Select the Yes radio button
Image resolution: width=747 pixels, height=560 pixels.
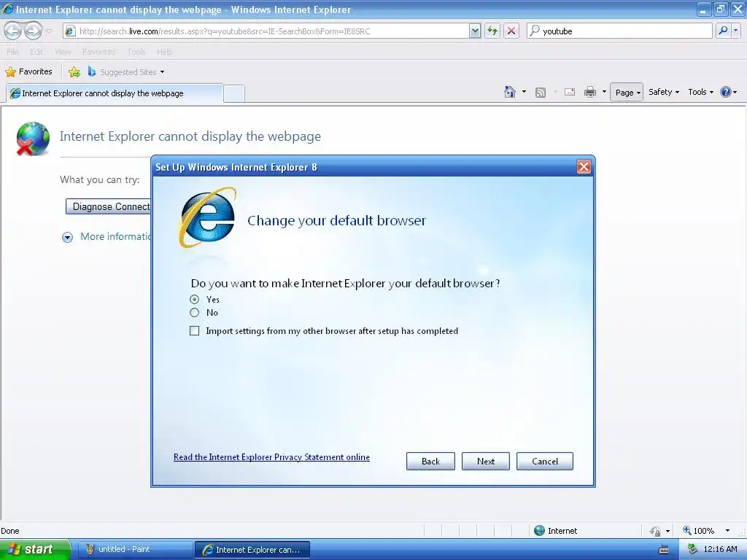pyautogui.click(x=194, y=300)
